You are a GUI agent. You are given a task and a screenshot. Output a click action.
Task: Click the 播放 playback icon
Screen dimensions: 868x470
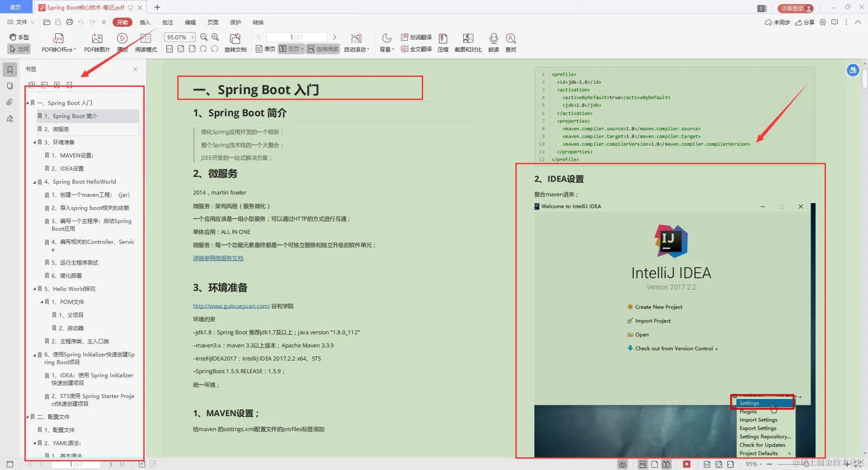[122, 42]
